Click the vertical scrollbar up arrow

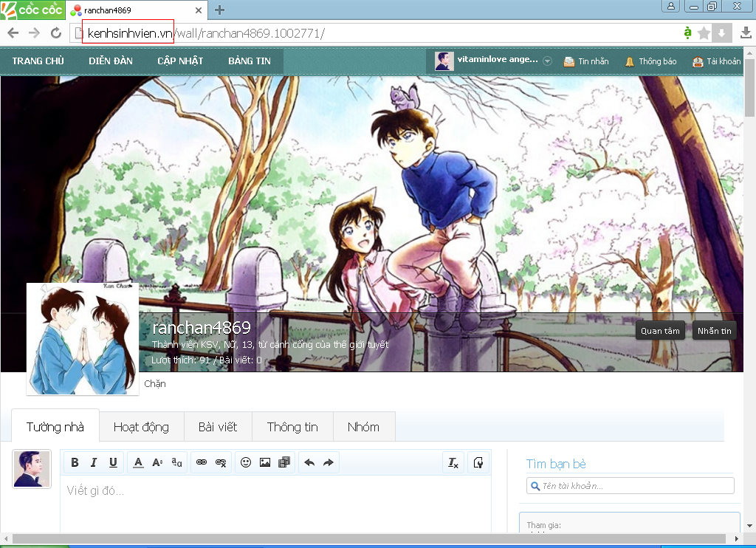749,52
